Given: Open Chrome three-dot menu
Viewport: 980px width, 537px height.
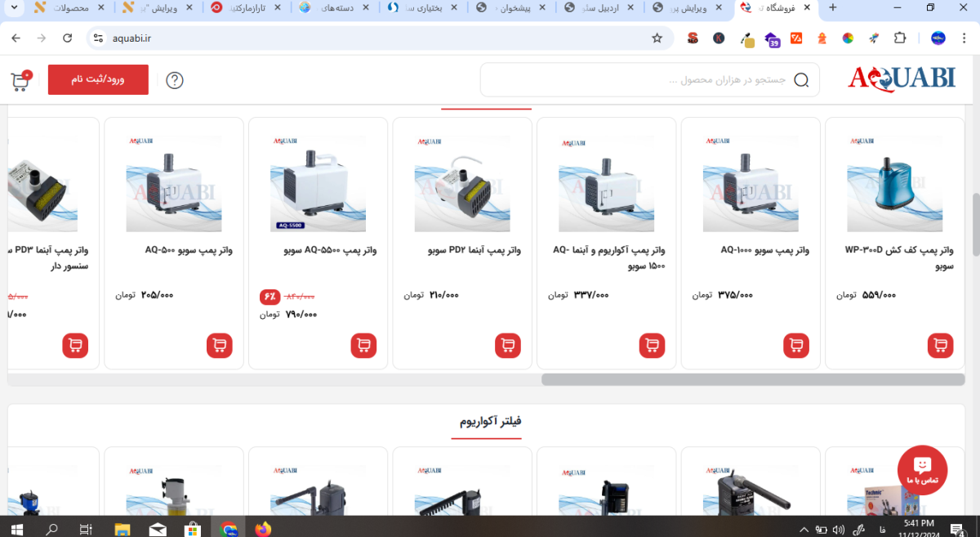Looking at the screenshot, I should (x=963, y=38).
